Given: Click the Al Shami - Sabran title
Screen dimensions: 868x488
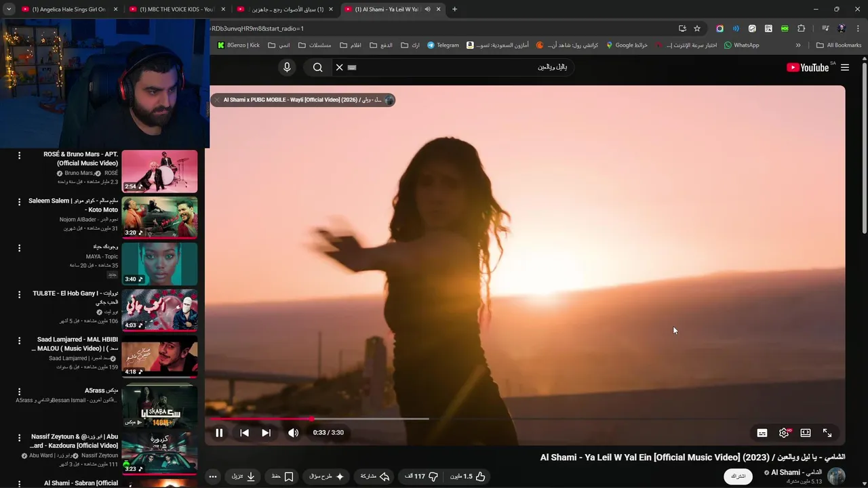Looking at the screenshot, I should [x=81, y=483].
